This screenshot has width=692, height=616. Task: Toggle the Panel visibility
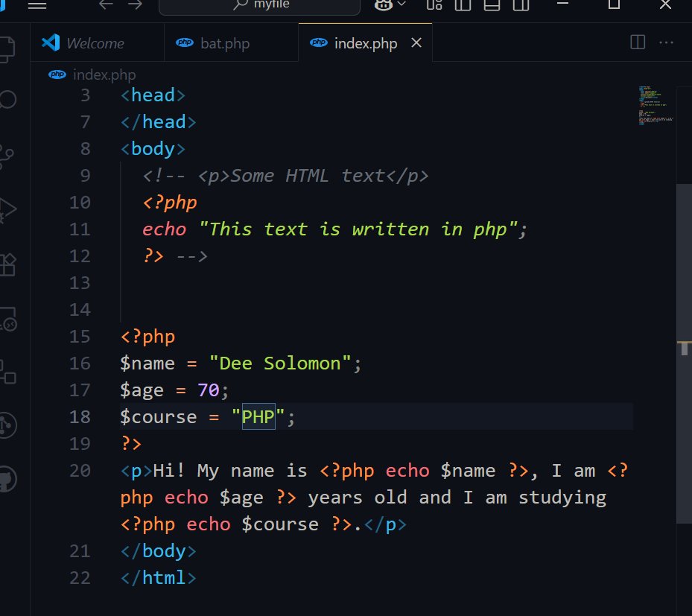click(x=492, y=6)
